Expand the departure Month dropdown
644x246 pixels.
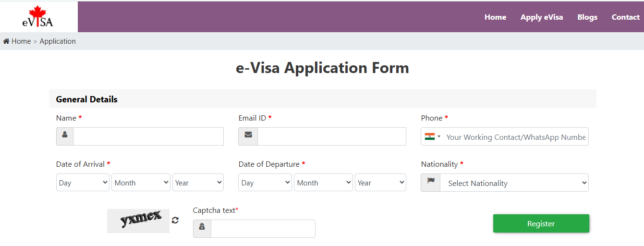click(x=323, y=183)
